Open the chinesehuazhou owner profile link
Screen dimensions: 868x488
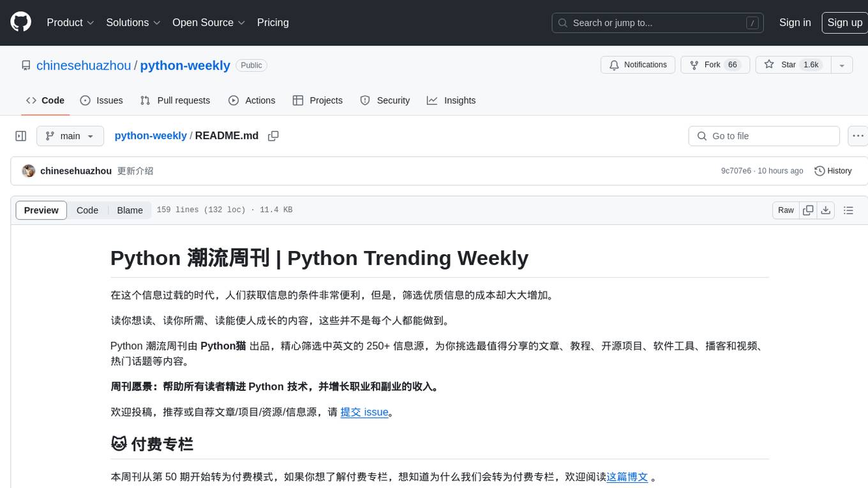(x=84, y=66)
